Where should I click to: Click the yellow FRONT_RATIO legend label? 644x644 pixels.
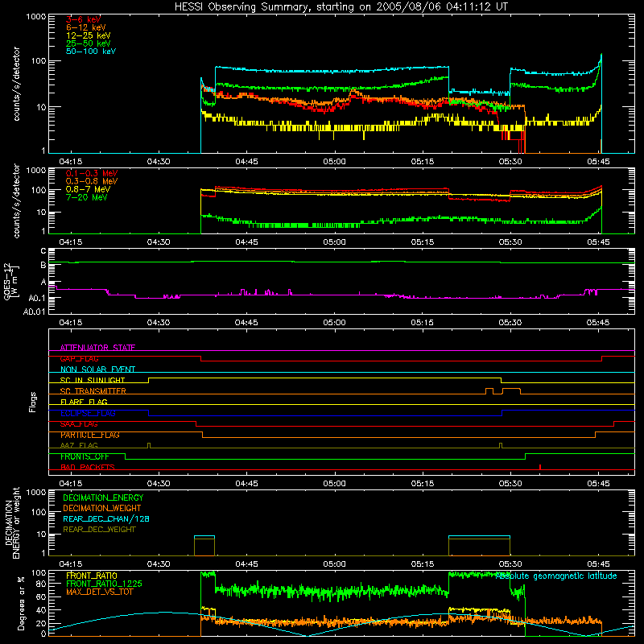pyautogui.click(x=92, y=576)
